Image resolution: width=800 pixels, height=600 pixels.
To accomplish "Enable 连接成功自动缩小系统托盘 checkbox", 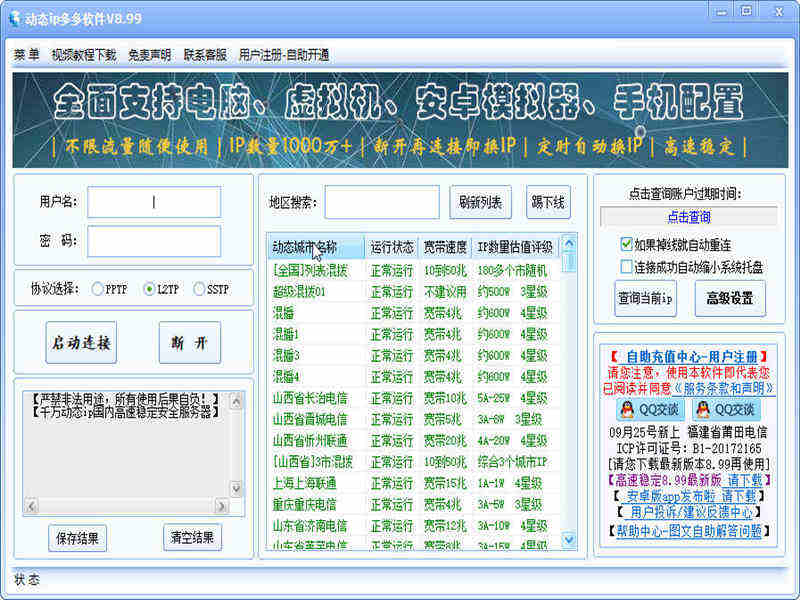I will pos(627,266).
